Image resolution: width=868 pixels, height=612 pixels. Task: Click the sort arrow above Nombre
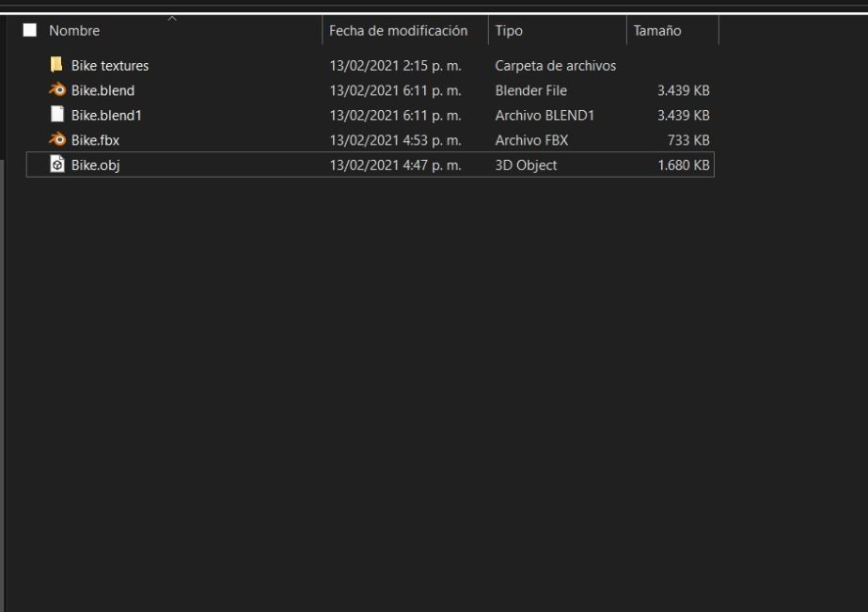(x=172, y=18)
